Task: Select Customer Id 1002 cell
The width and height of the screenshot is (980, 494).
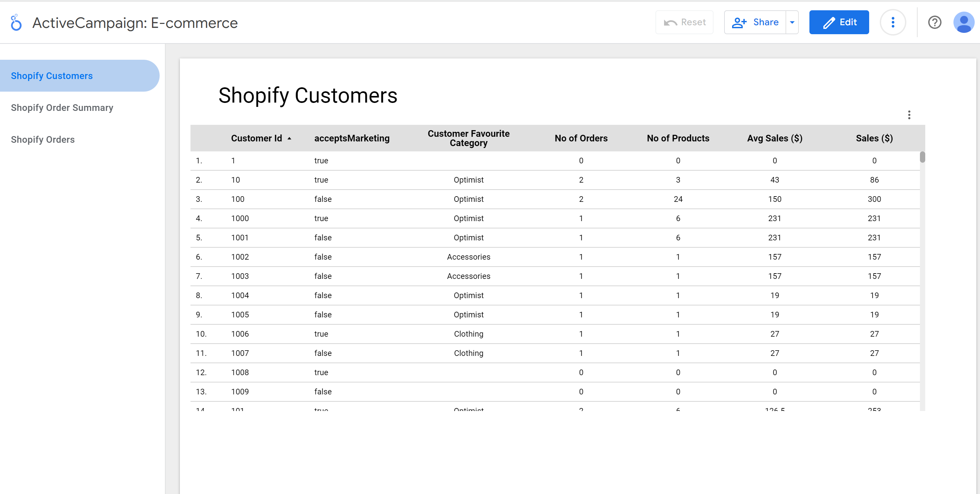Action: 240,257
